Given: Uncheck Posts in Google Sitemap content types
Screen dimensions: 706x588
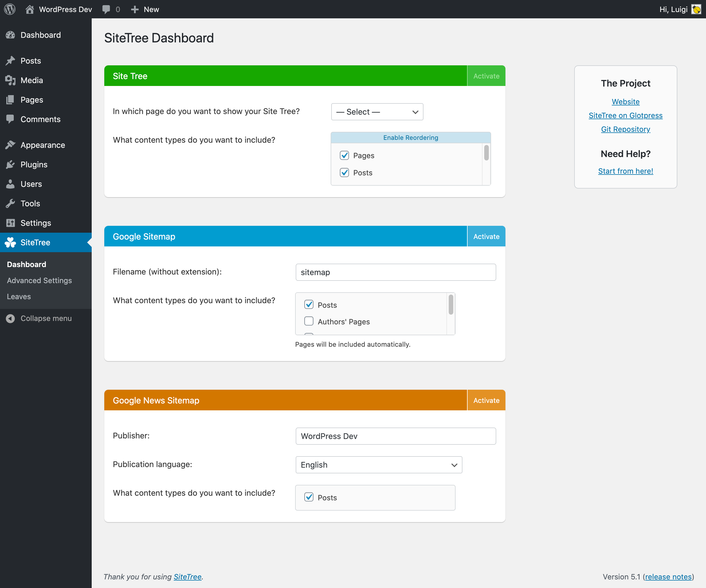Looking at the screenshot, I should (309, 305).
